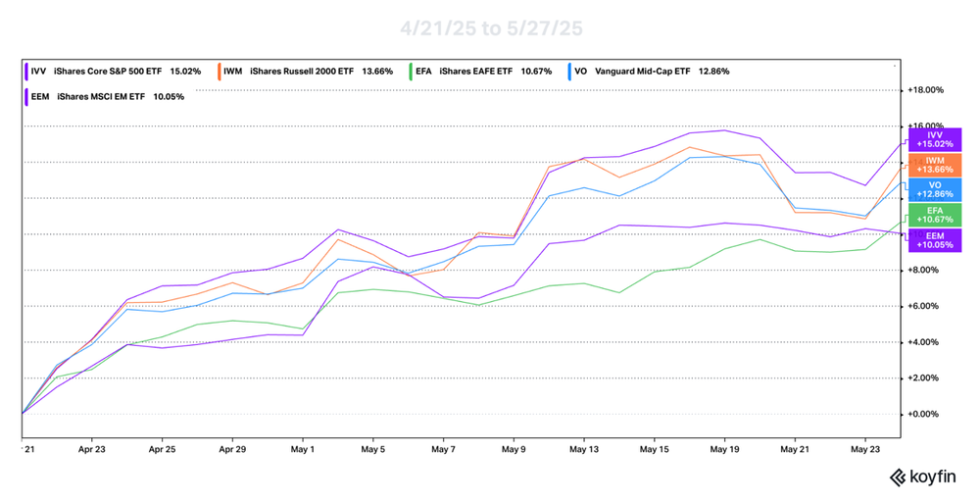Click the IWM +13.66% end-of-line tag
This screenshot has width=980, height=503.
(935, 165)
